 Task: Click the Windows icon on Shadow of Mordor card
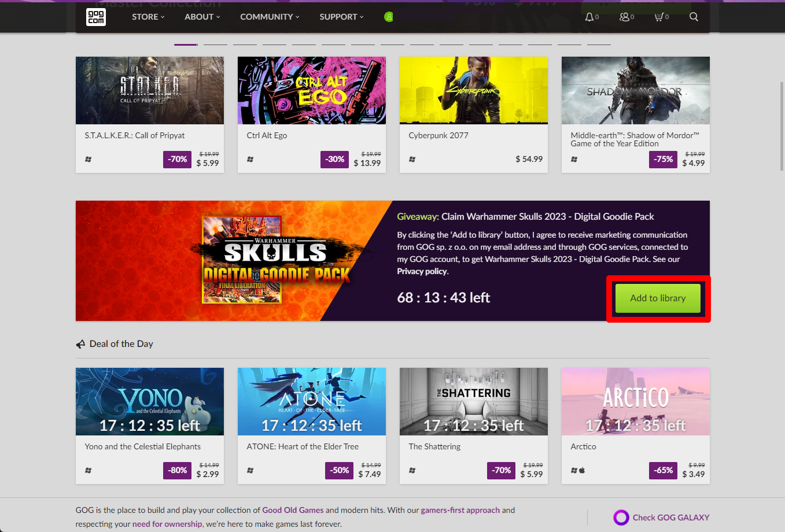(x=574, y=159)
